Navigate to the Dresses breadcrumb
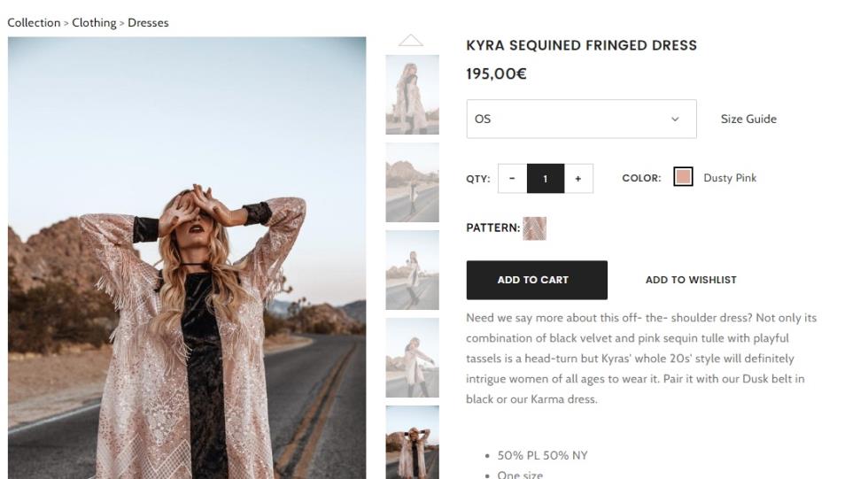 [148, 23]
